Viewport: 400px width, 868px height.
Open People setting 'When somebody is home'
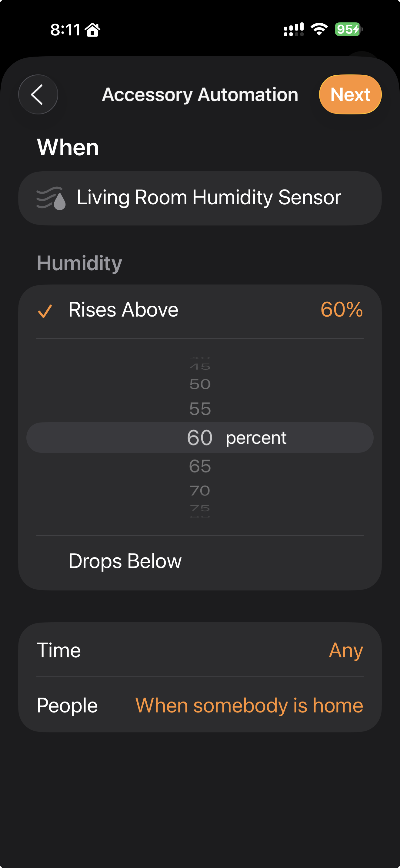200,705
